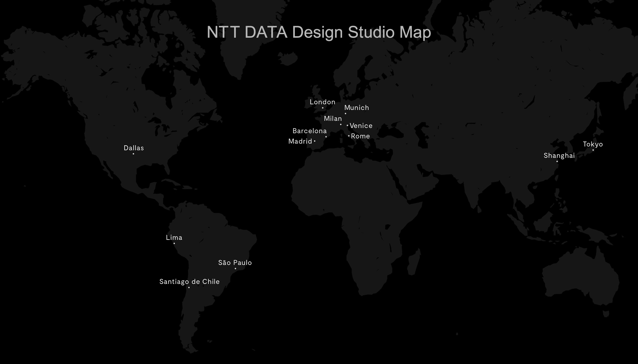Select the Madrid city label

point(300,141)
